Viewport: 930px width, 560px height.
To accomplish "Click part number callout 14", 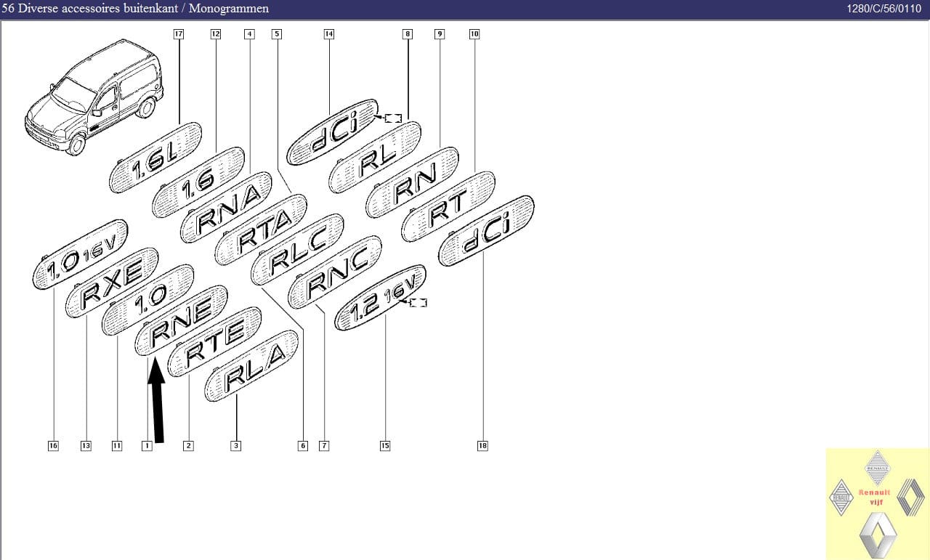I will tap(329, 34).
